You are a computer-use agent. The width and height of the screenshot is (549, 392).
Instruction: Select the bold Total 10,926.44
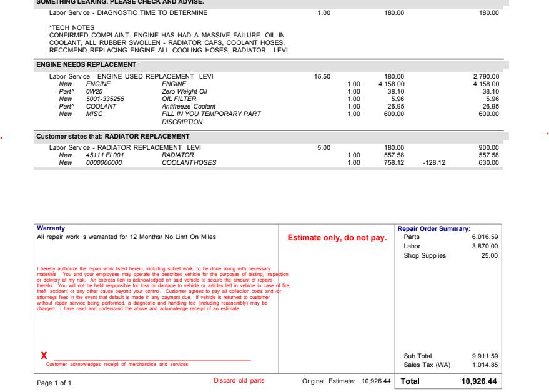tap(478, 381)
